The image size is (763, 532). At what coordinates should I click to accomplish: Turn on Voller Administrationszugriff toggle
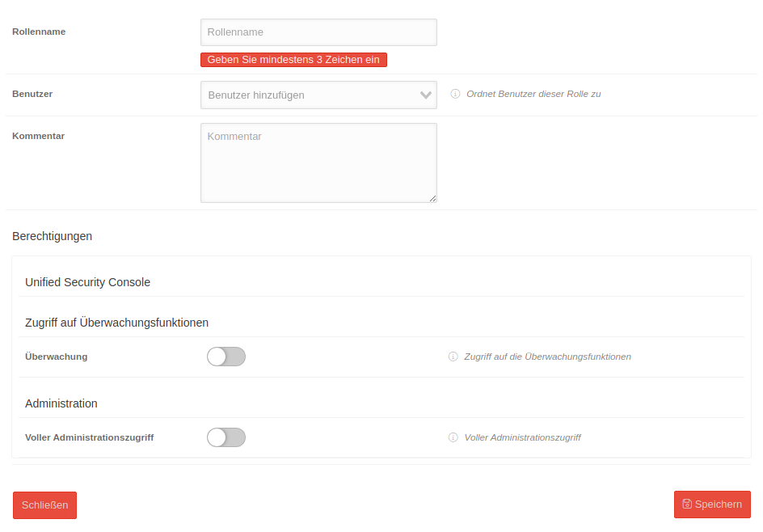click(x=226, y=437)
